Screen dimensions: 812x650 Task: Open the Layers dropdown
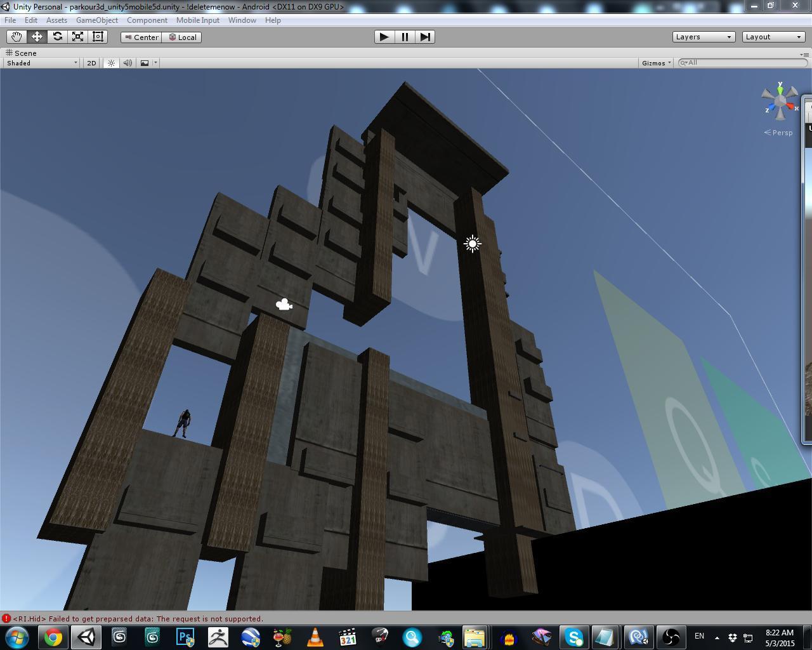coord(703,36)
